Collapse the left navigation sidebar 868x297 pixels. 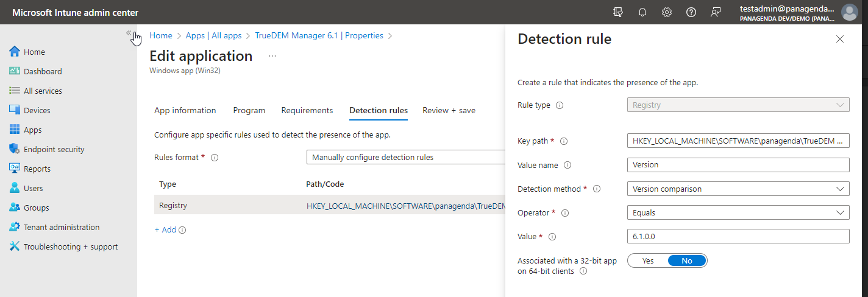point(129,33)
